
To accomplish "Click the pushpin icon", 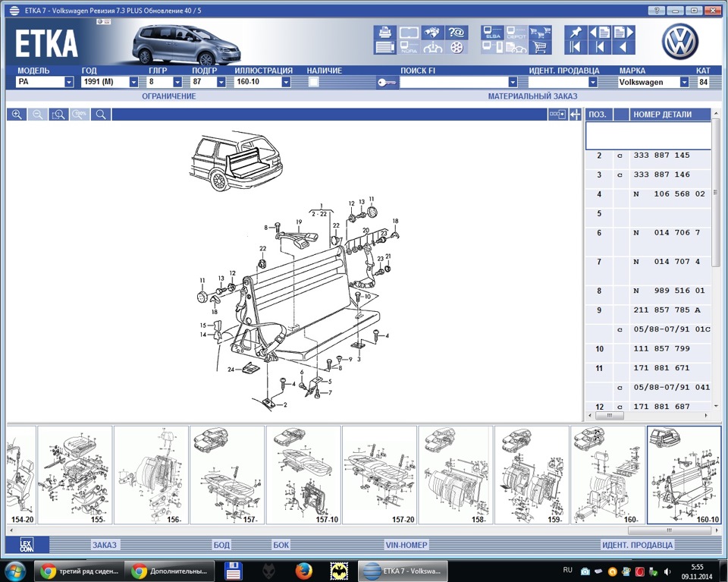I will [x=576, y=33].
